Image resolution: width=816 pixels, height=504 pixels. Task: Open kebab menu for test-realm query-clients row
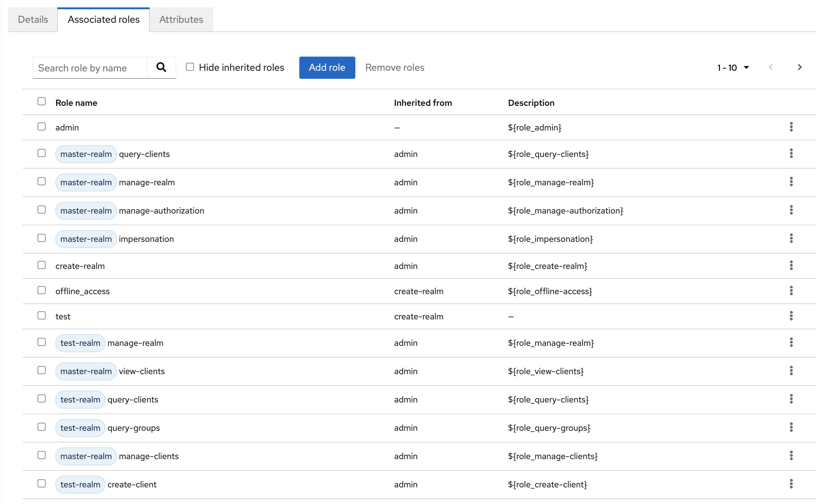tap(791, 399)
